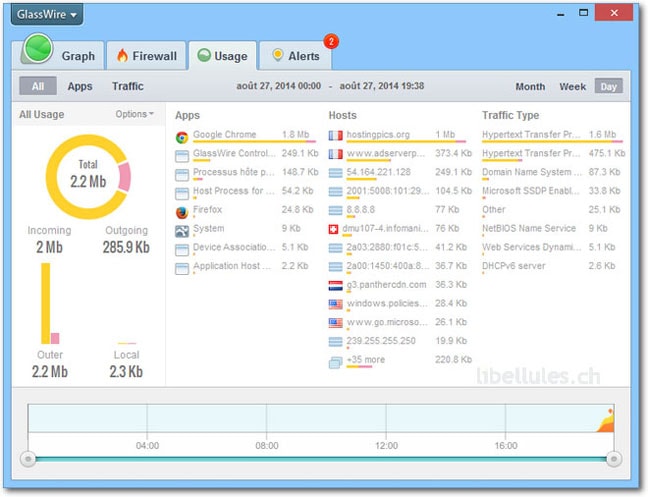Click the server icon beside 54.164.221.128
This screenshot has height=497, width=648.
pyautogui.click(x=336, y=173)
